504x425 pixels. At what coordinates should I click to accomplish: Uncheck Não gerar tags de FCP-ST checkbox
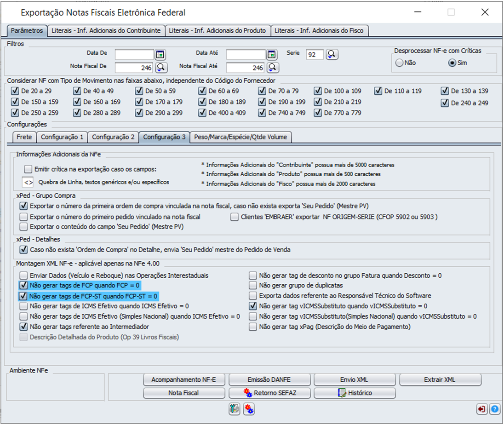[23, 296]
